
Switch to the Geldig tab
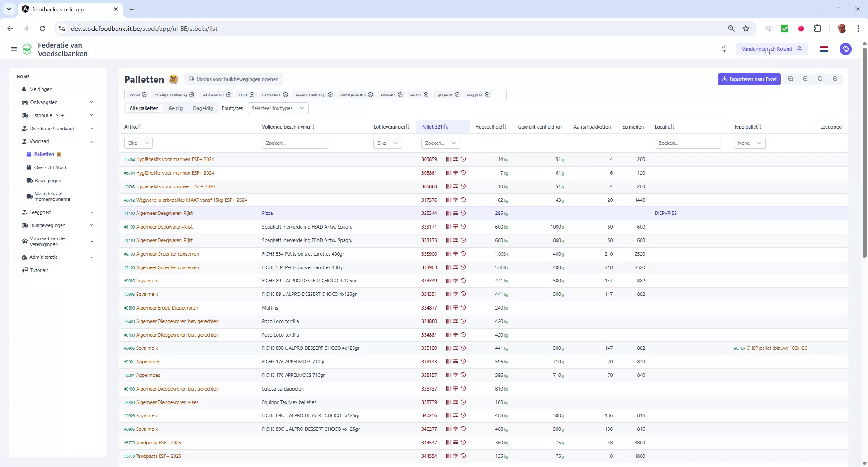tap(175, 108)
